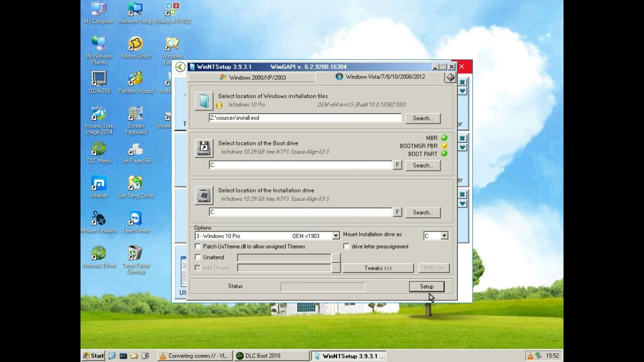
Task: Click Search button for Installation drive
Action: point(423,213)
